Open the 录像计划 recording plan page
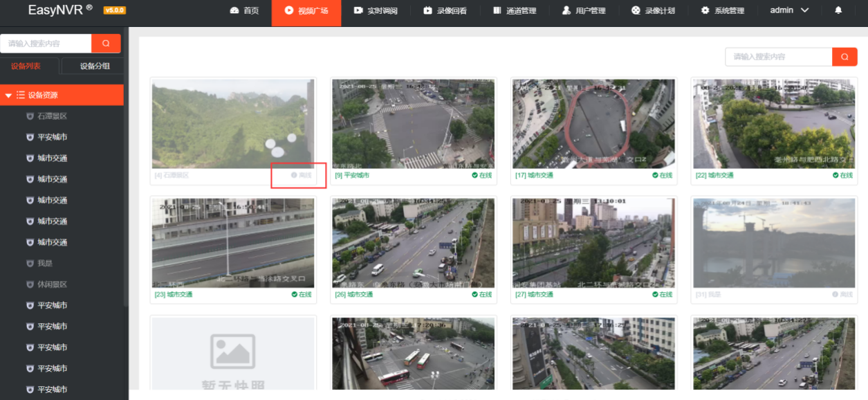868x400 pixels. 653,10
